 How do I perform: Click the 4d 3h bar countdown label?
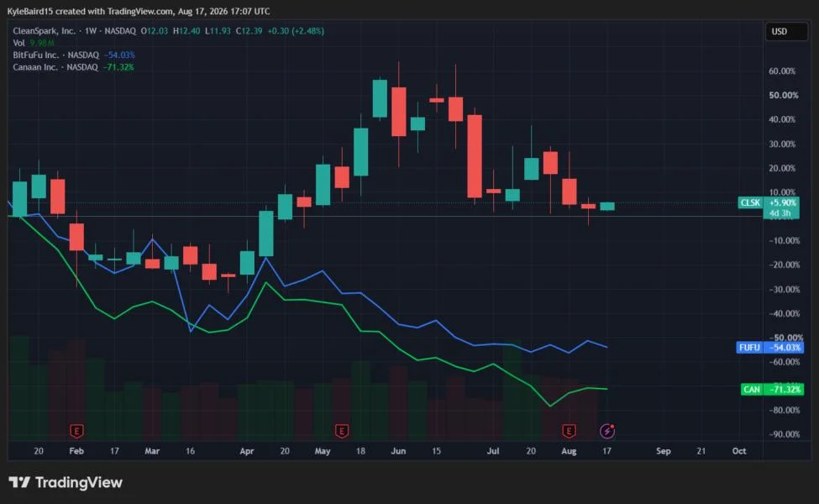[780, 213]
